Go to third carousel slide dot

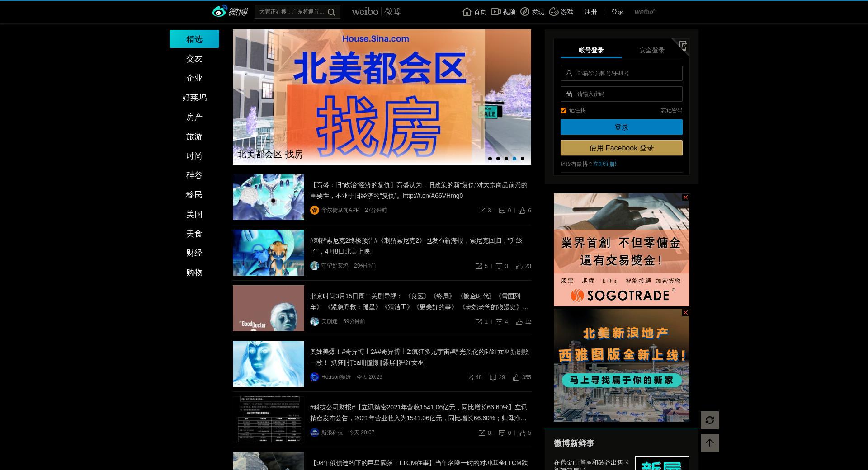click(x=506, y=159)
